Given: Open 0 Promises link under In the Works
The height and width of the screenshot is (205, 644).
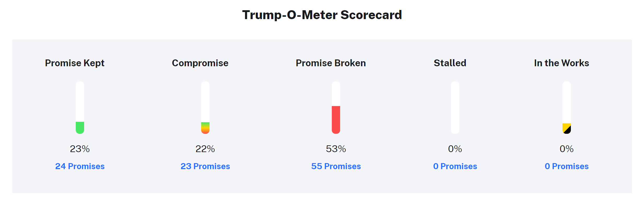Looking at the screenshot, I should tap(567, 166).
